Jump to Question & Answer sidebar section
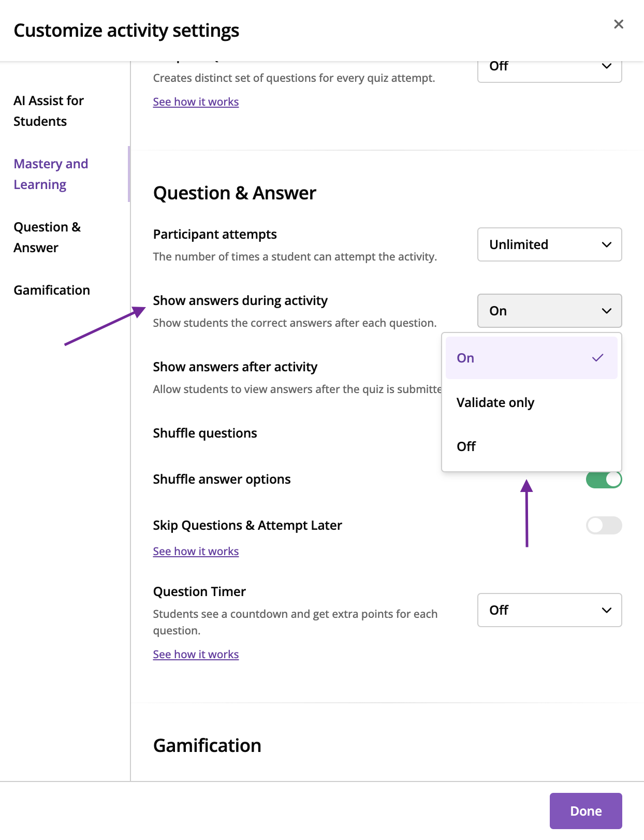 tap(47, 237)
